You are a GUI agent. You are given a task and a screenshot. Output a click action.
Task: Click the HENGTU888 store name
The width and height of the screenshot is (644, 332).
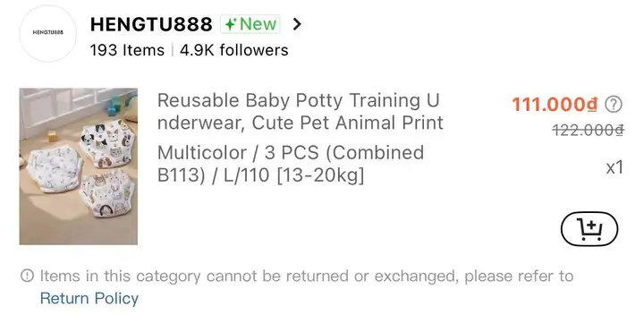(151, 24)
